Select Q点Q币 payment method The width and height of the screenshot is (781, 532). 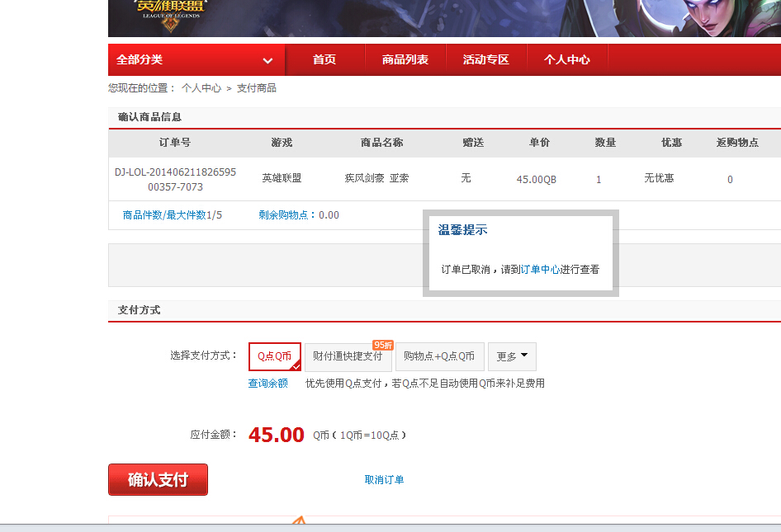coord(275,356)
